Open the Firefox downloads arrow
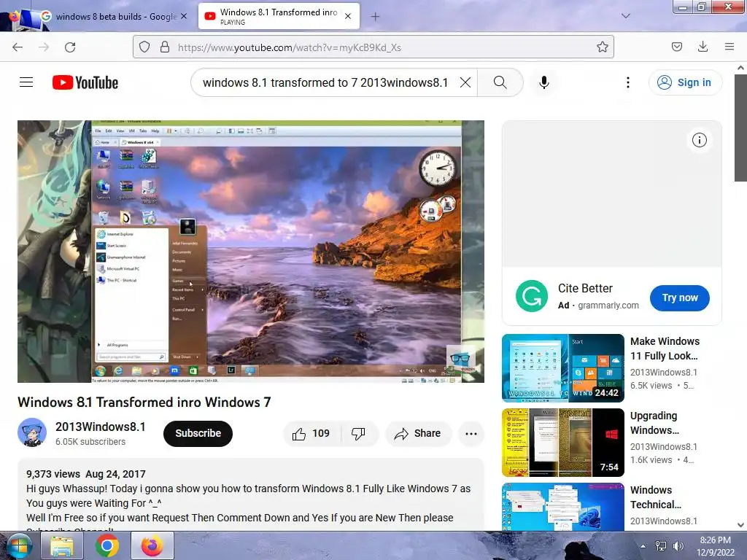Screen dimensions: 747x560 coord(703,47)
